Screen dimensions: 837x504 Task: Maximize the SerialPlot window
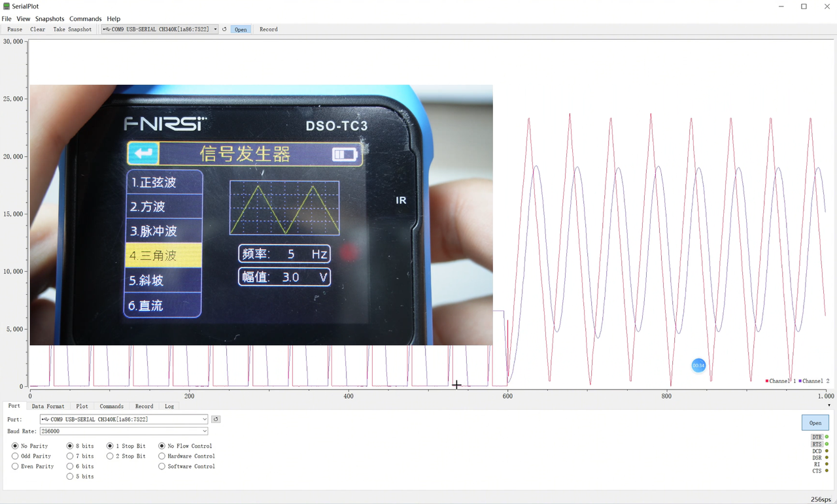pyautogui.click(x=804, y=6)
